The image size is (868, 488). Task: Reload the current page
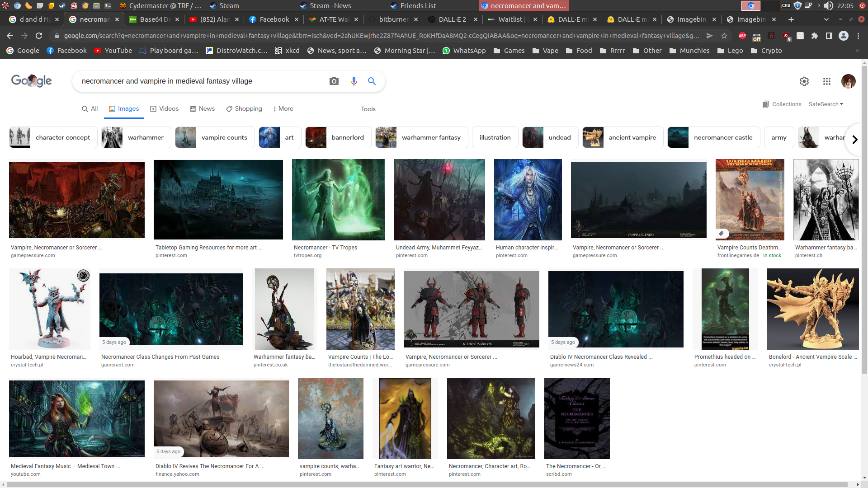click(x=39, y=36)
